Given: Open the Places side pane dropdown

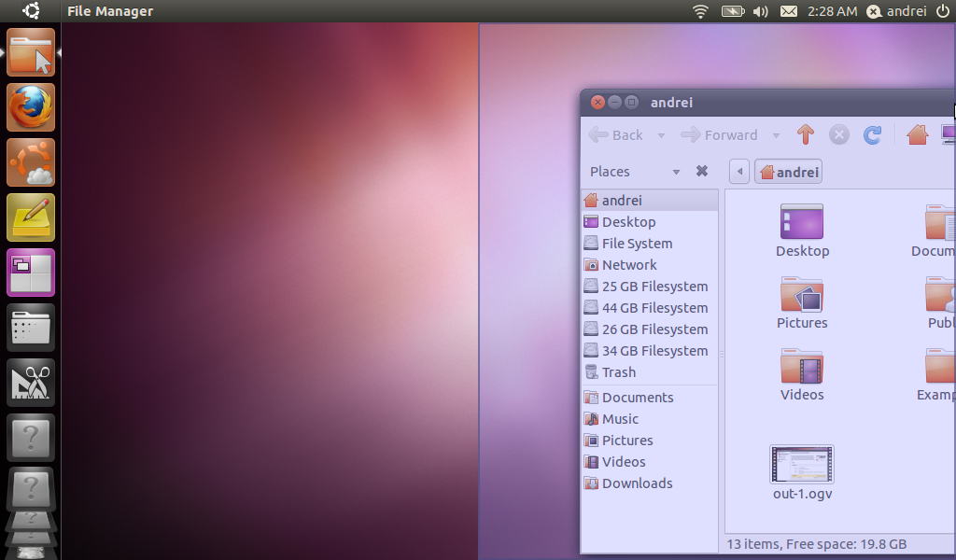Looking at the screenshot, I should coord(676,172).
